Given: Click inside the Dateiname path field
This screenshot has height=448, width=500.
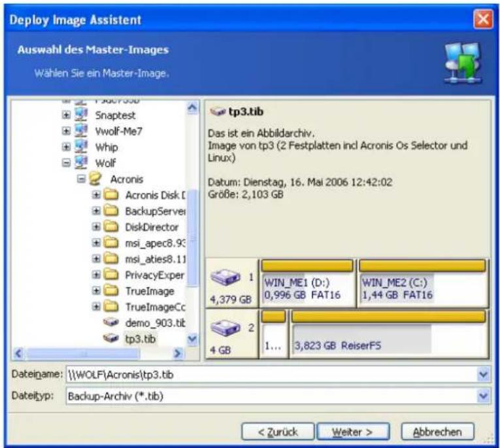Looking at the screenshot, I should coord(272,375).
